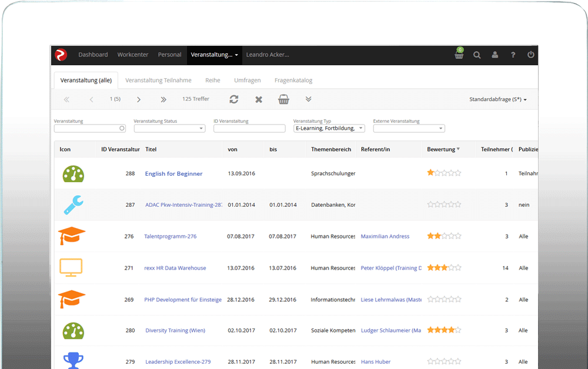
Task: Open Leandro Acker... menu item
Action: click(268, 55)
